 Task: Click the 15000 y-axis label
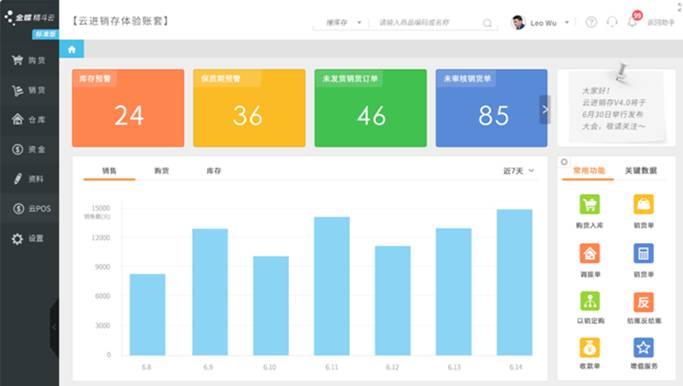click(x=101, y=208)
